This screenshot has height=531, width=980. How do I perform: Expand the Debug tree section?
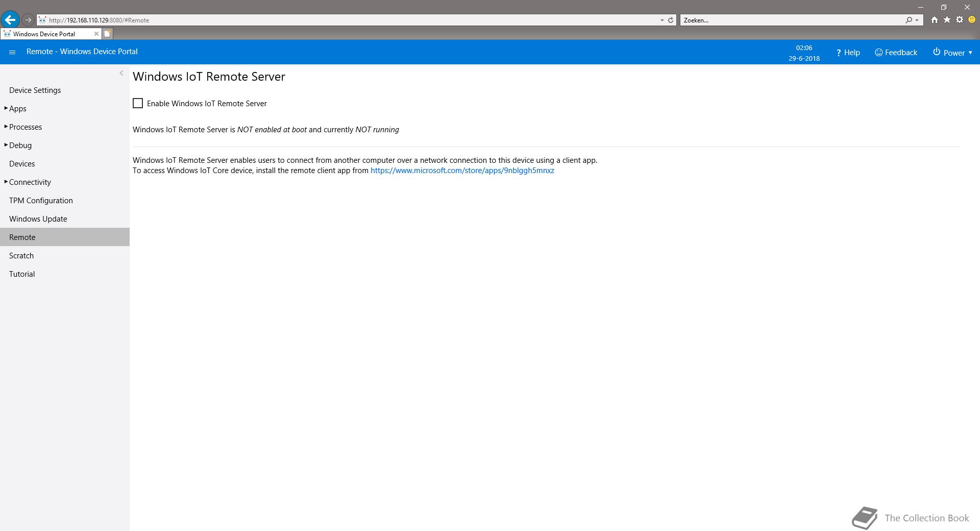[6, 145]
